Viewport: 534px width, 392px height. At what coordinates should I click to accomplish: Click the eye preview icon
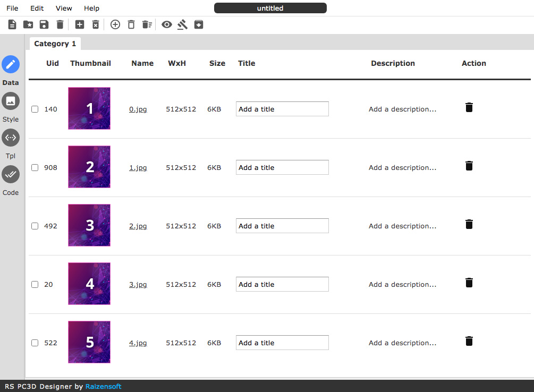pos(167,24)
